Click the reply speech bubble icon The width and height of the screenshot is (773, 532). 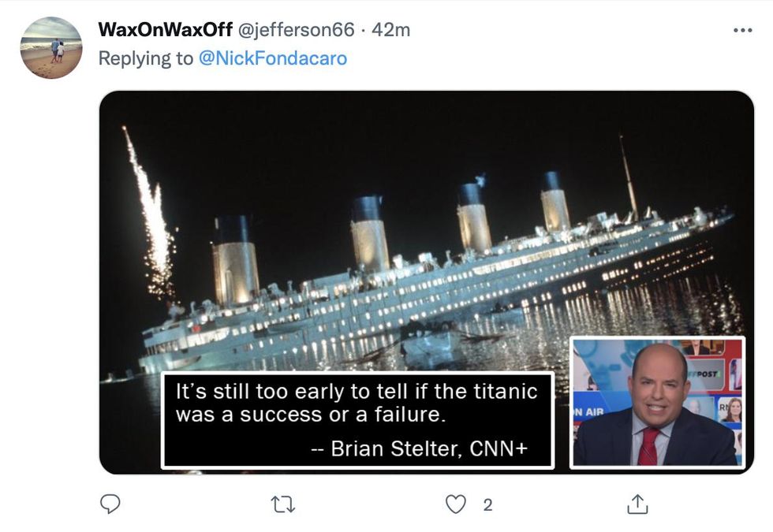point(110,504)
